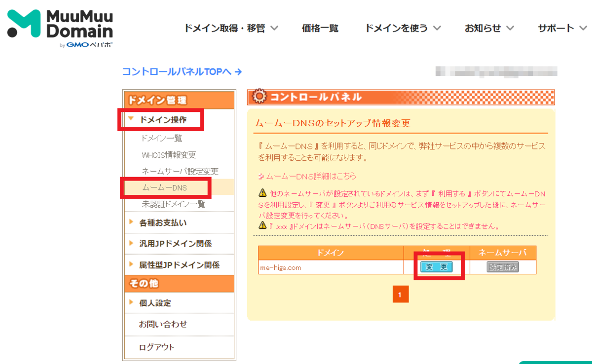
Task: Expand the サポート menu
Action: point(563,28)
